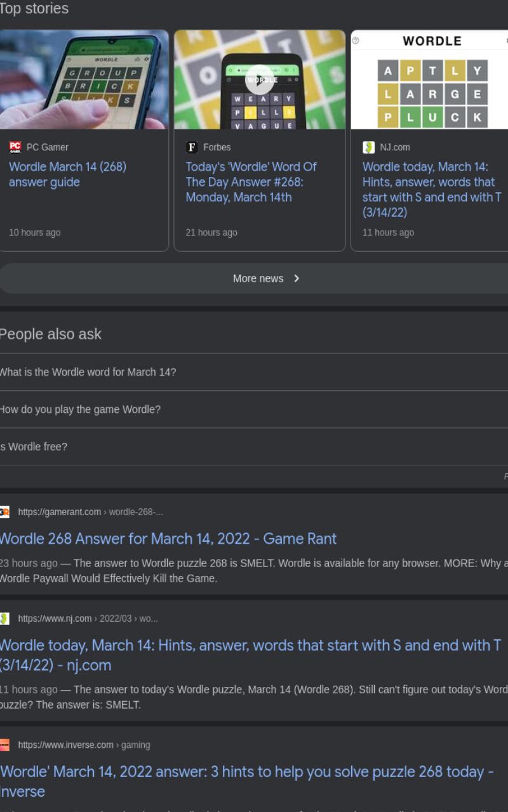Expand the 'Is Wordle free?' question

(254, 447)
